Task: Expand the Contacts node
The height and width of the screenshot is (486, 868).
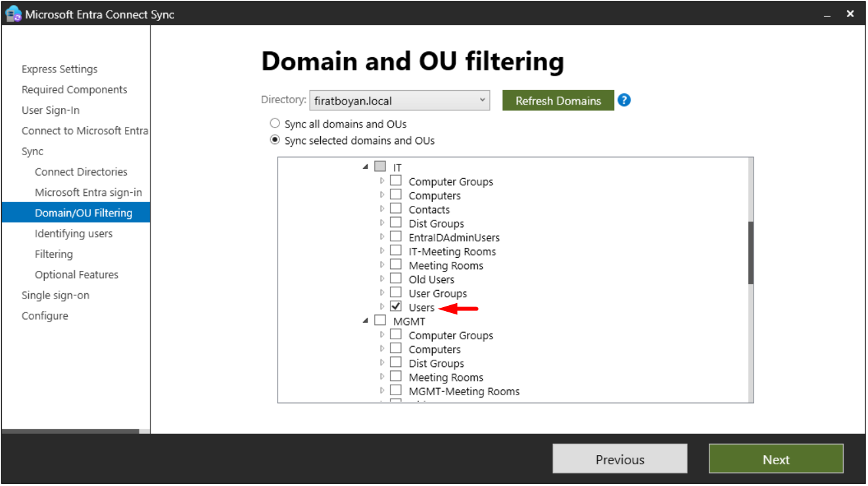Action: click(382, 209)
